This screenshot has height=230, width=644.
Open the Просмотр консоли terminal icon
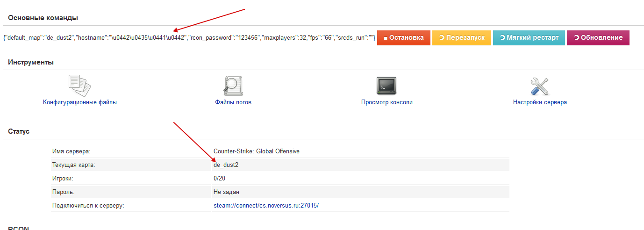[386, 86]
